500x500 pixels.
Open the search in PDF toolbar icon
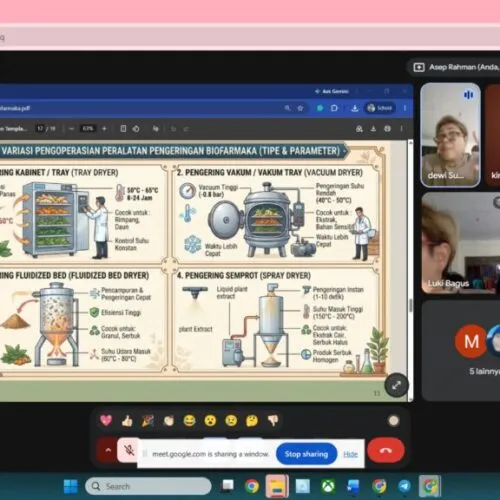[x=359, y=129]
